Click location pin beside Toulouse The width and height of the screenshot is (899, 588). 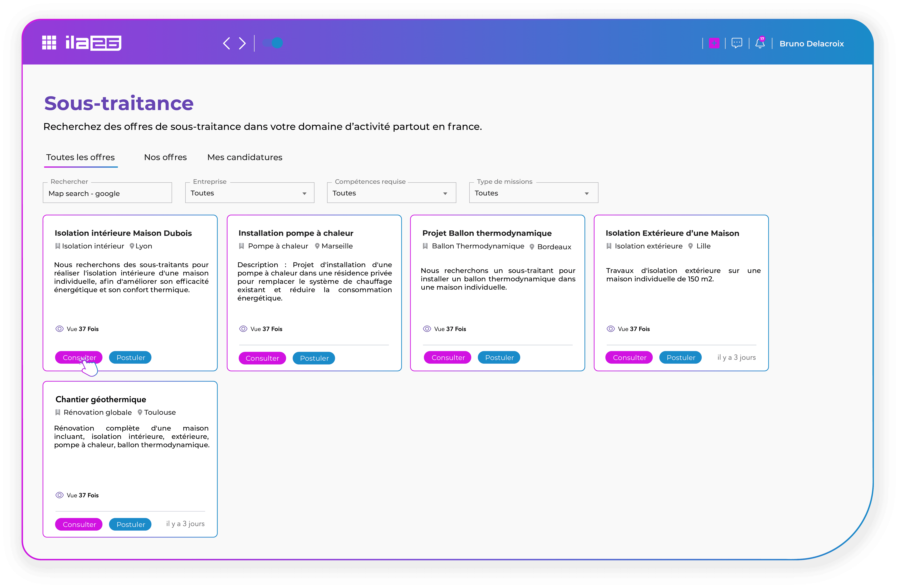[x=140, y=412]
